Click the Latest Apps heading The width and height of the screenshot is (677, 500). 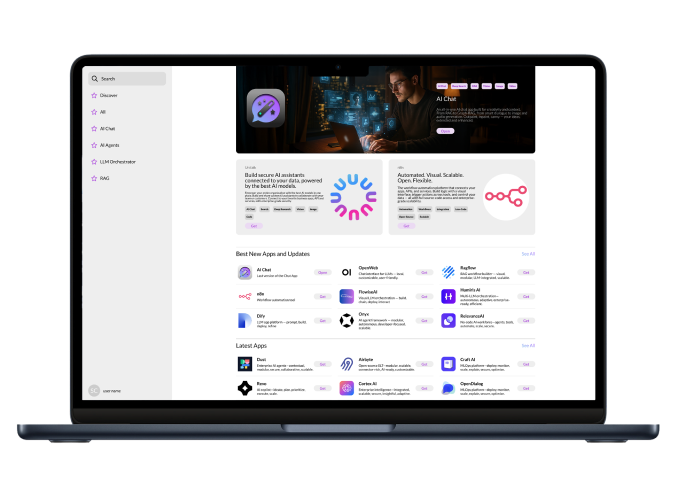[251, 345]
